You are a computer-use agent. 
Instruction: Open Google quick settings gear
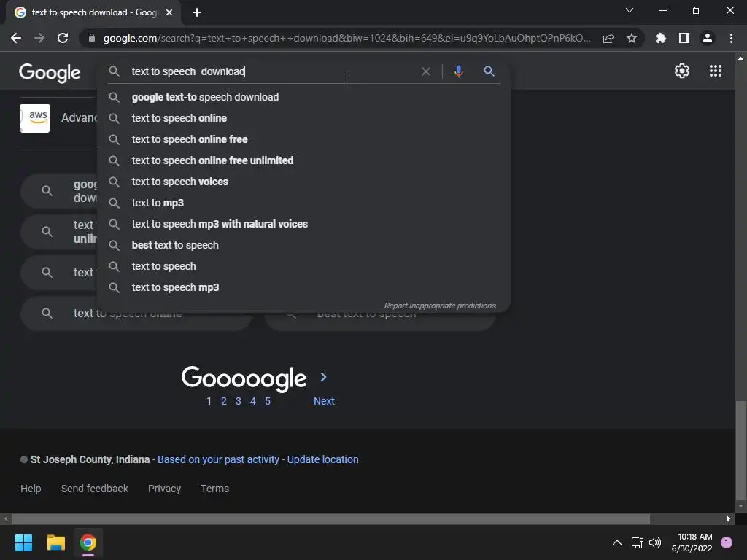[682, 71]
